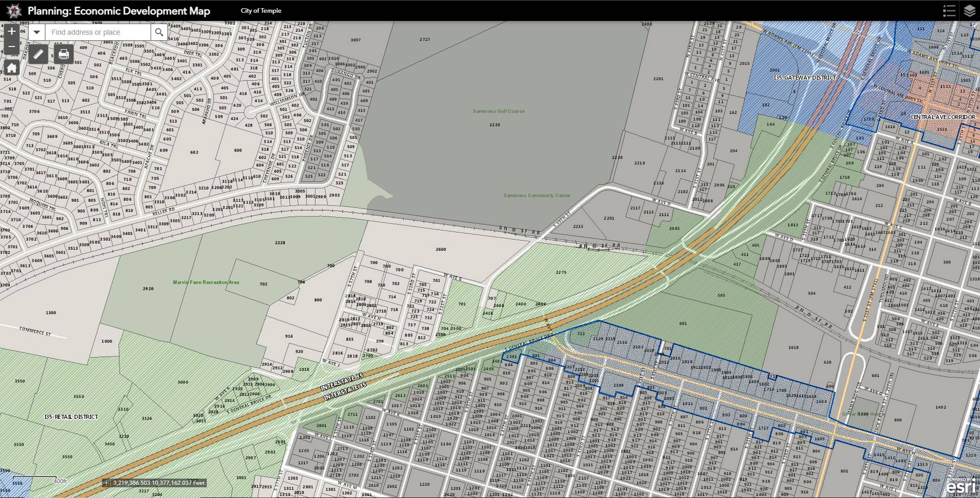The height and width of the screenshot is (498, 980).
Task: Open the Measurement ruler tool
Action: pyautogui.click(x=39, y=55)
